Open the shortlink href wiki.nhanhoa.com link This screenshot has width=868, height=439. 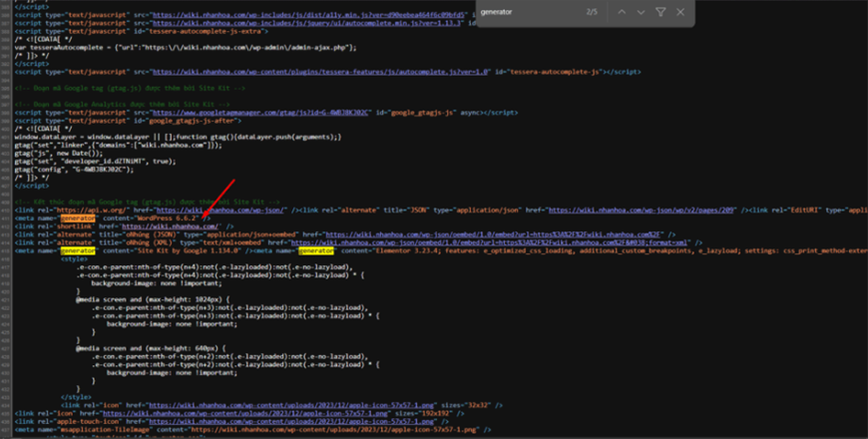click(x=170, y=226)
